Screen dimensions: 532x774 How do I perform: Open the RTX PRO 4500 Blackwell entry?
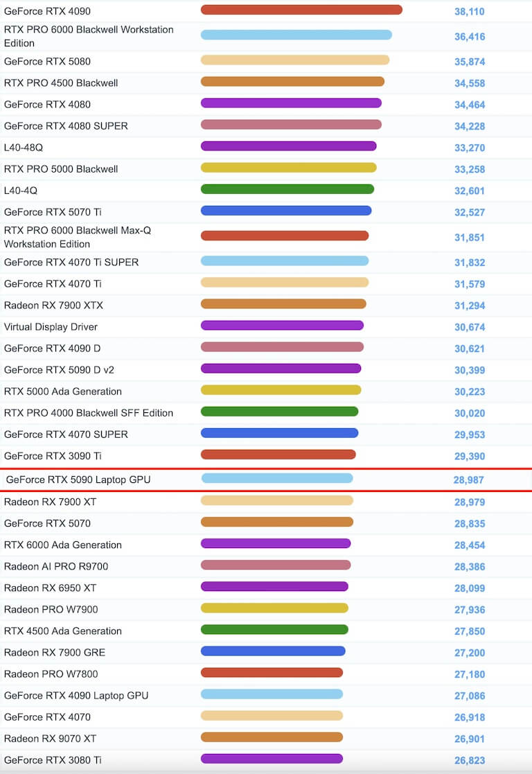(x=61, y=83)
